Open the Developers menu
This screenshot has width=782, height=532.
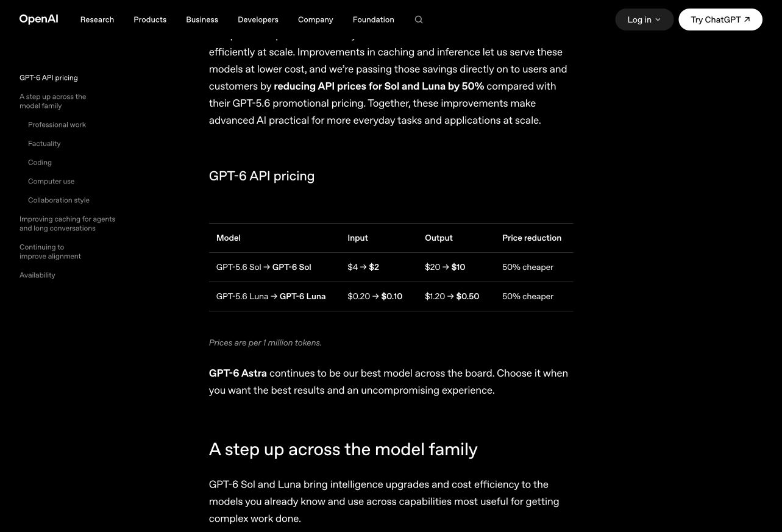click(258, 20)
